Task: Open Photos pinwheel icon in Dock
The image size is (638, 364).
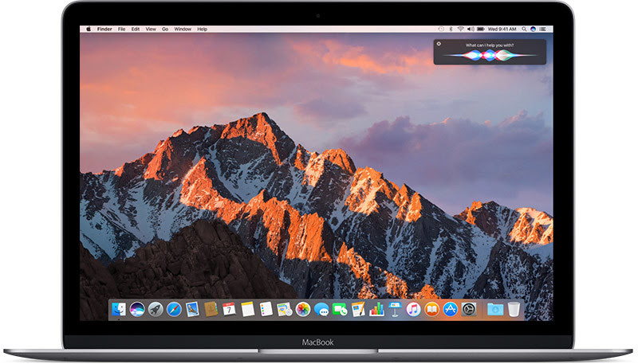Action: click(x=303, y=310)
